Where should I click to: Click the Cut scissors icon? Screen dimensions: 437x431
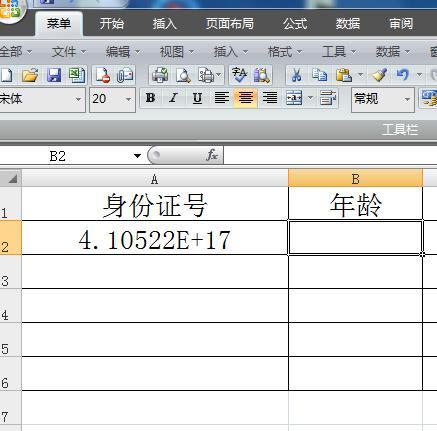point(296,75)
